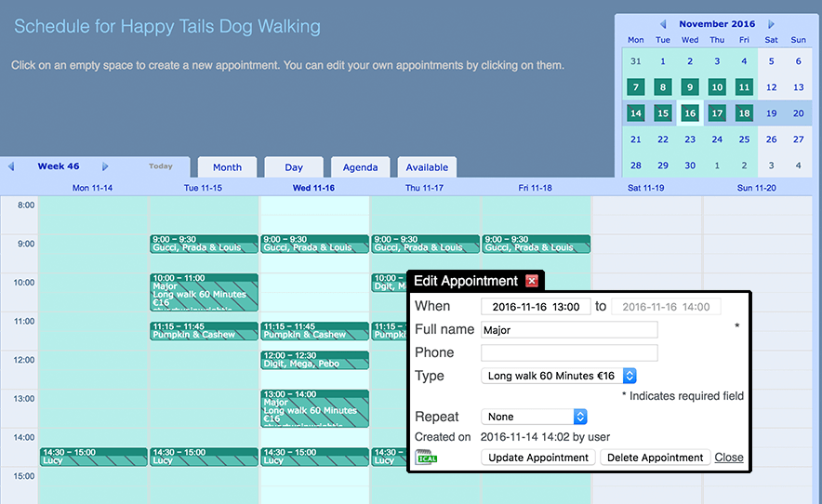Open Tuesday 11:15 Pumpkin & Cashew appointment
822x504 pixels.
(204, 331)
